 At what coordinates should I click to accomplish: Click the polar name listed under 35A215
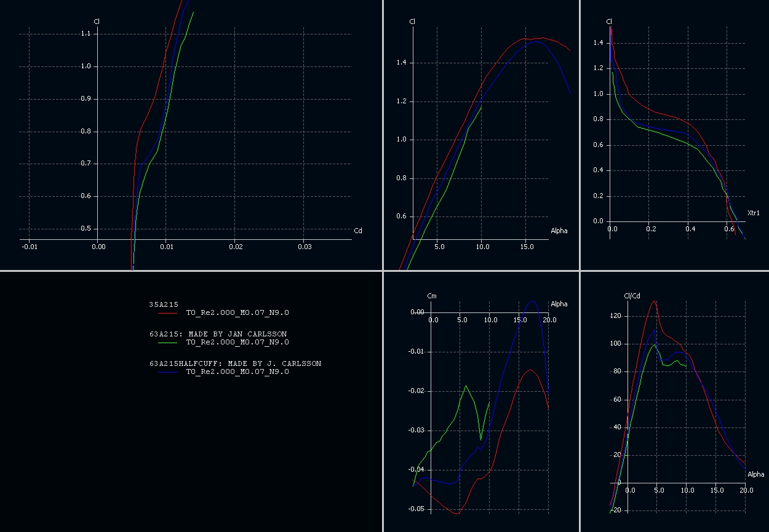[237, 313]
